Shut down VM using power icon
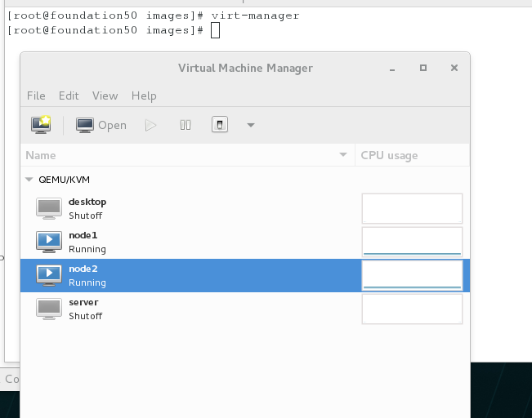The height and width of the screenshot is (418, 532). (220, 124)
